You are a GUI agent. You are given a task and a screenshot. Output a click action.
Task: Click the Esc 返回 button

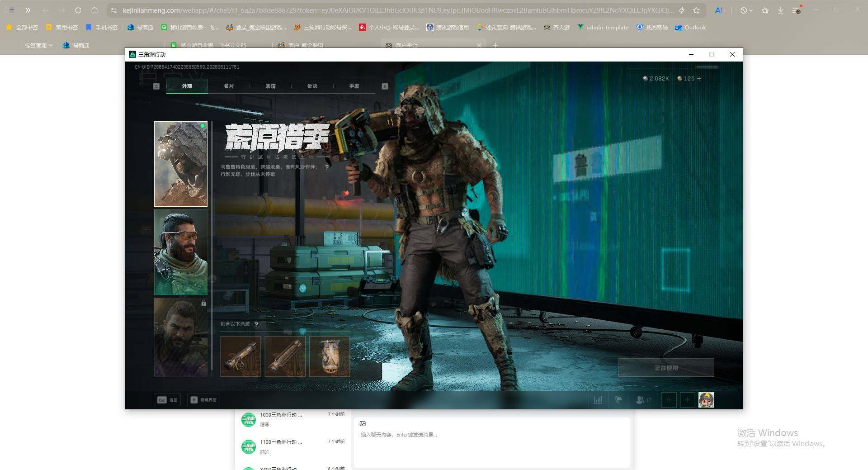tap(167, 400)
